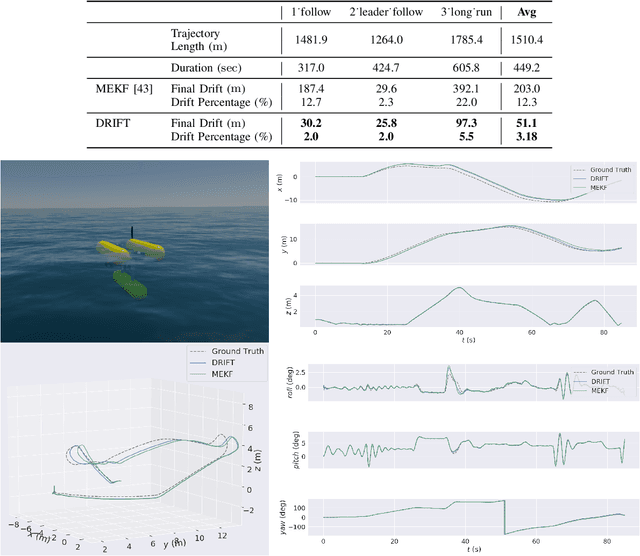
Task: Click the "3'long'run" column header
Action: [466, 12]
